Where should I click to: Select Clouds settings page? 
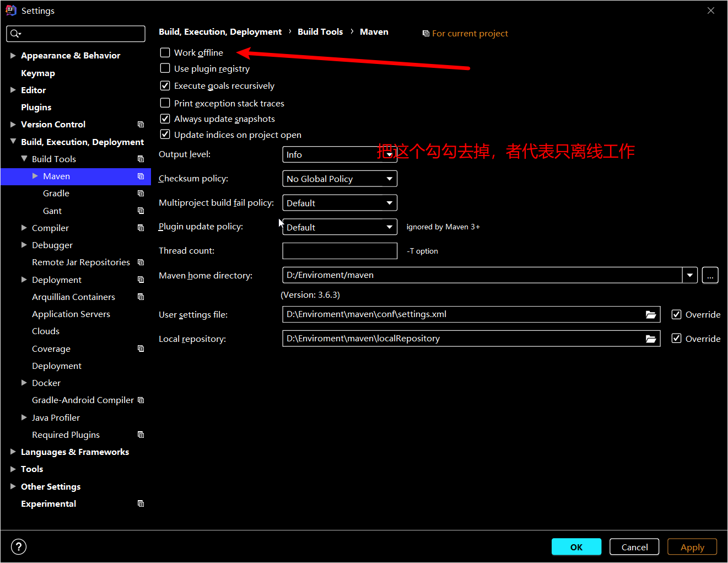[x=46, y=331]
